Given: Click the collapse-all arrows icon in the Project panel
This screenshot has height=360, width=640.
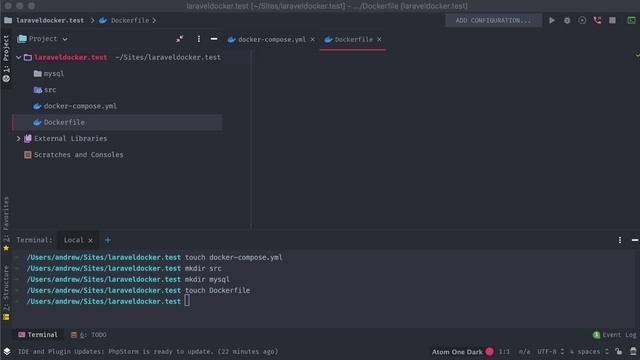Looking at the screenshot, I should [x=180, y=39].
